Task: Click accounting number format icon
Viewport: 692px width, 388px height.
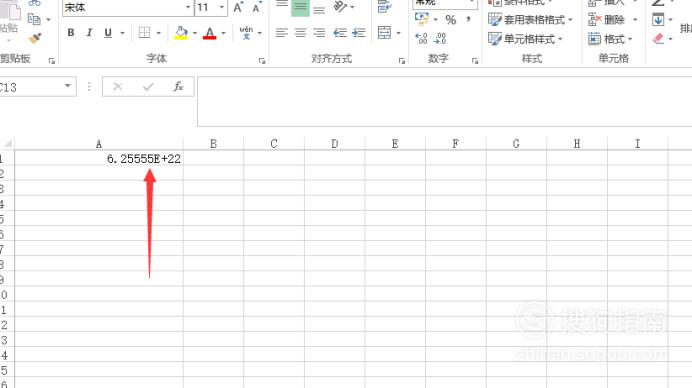Action: click(x=421, y=19)
